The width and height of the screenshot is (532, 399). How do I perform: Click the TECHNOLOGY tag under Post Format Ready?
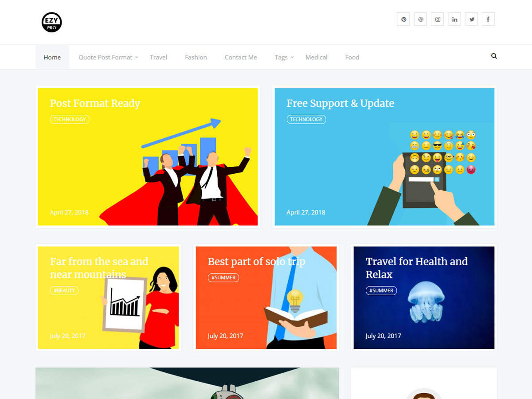click(70, 119)
